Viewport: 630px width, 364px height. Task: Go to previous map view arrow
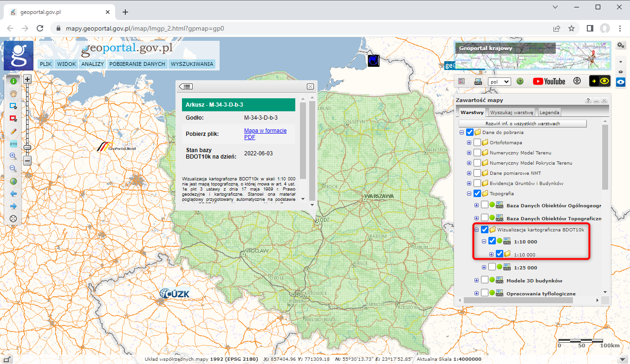pos(13,194)
